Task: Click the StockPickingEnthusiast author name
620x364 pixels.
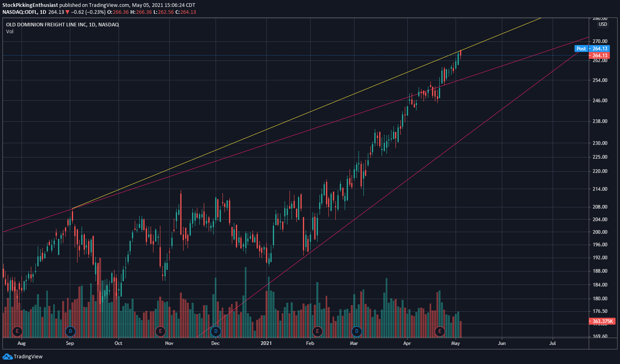Action: (x=30, y=5)
